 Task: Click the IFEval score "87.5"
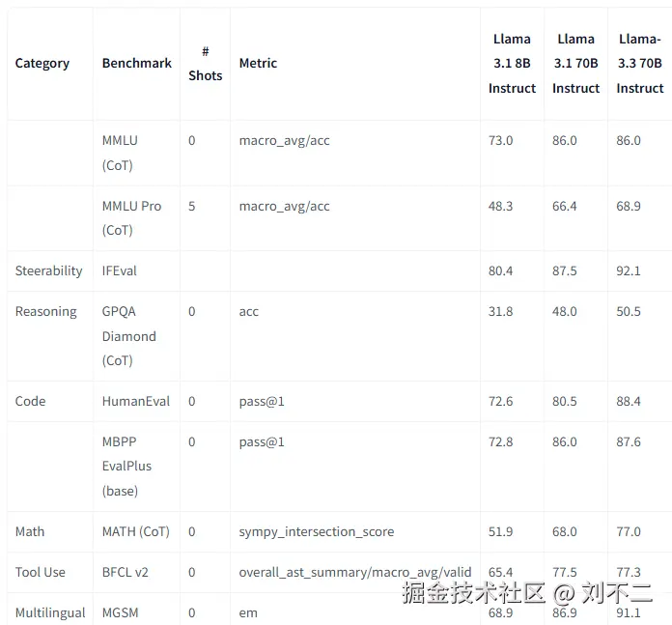click(564, 270)
